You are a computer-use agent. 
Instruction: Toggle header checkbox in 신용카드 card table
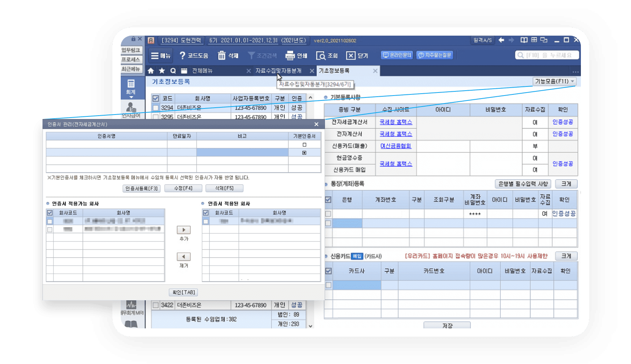pos(328,271)
